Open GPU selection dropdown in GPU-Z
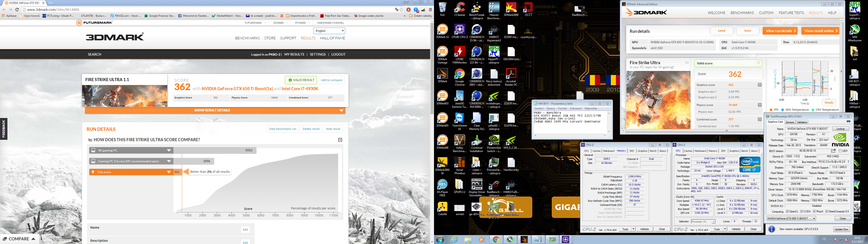This screenshot has height=244, width=868. [x=791, y=218]
